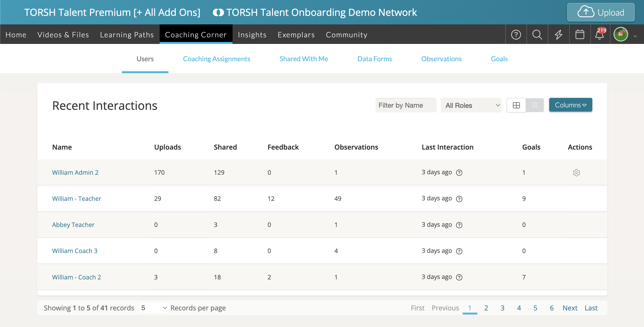Open the Columns dropdown button
This screenshot has height=327, width=644.
pos(570,105)
